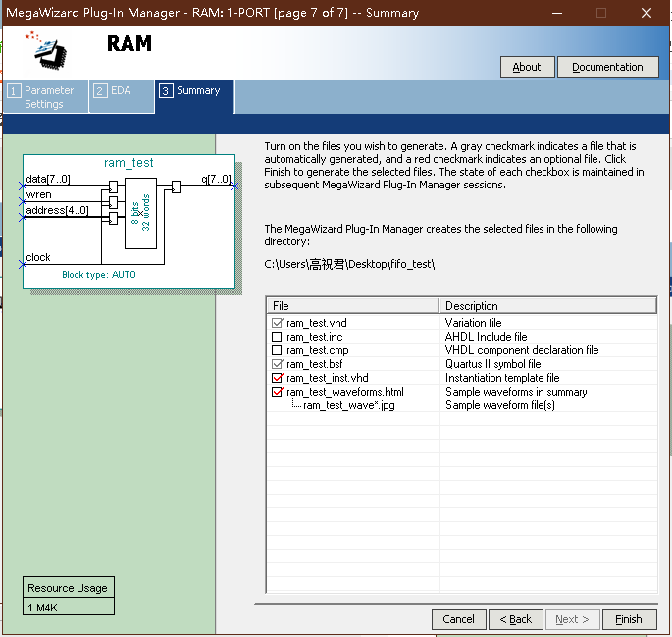Go back to the previous wizard page
This screenshot has width=672, height=637.
tap(516, 619)
